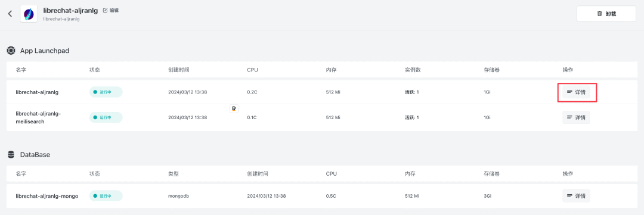Select the librechat-aljranlg name cell

(x=37, y=92)
